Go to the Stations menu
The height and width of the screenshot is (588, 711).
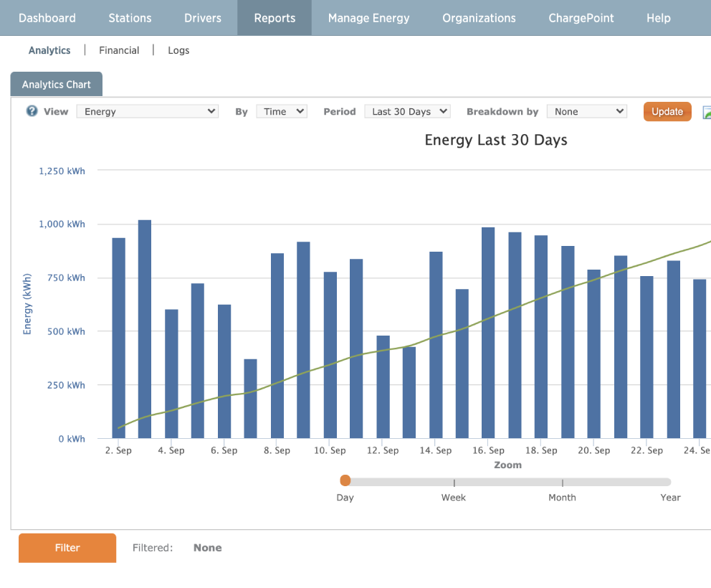[x=130, y=18]
